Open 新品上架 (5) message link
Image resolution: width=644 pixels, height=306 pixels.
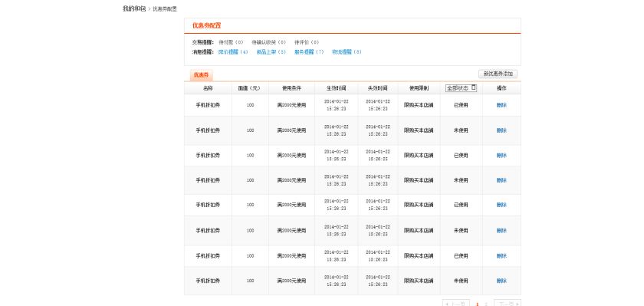coord(271,52)
